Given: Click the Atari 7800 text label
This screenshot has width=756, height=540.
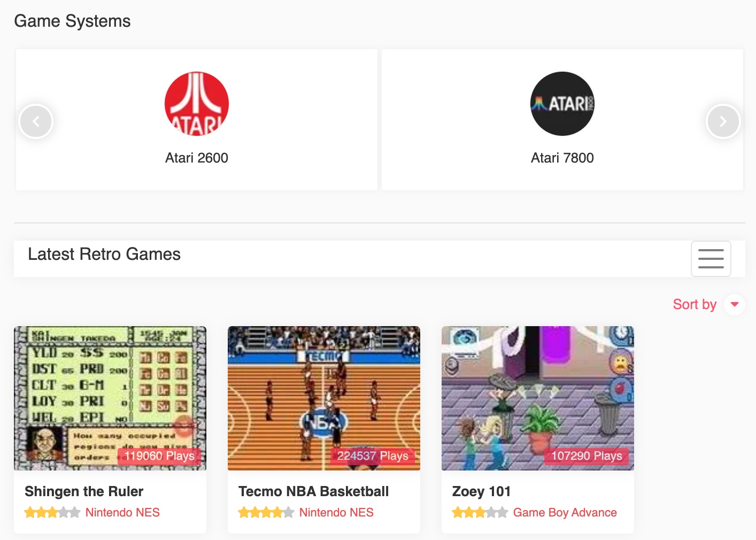Looking at the screenshot, I should pos(562,158).
